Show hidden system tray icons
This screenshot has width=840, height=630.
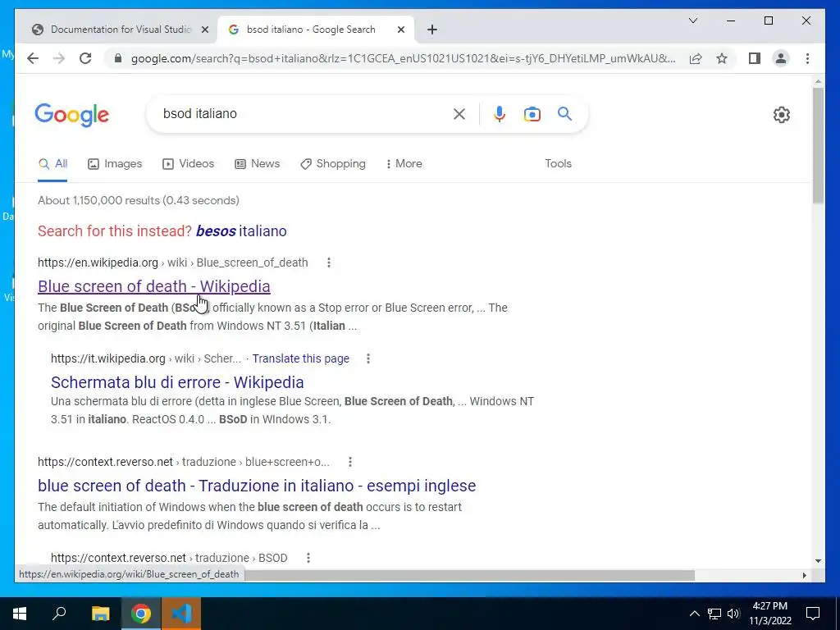694,614
